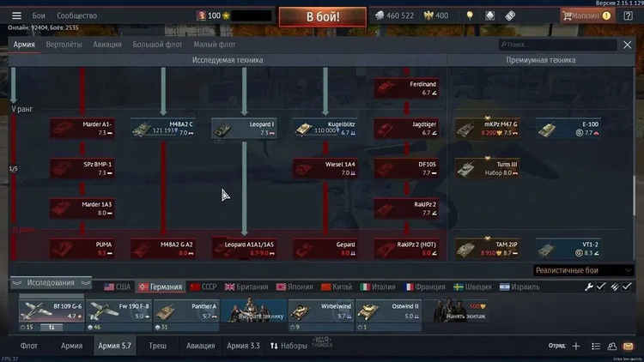The width and height of the screenshot is (644, 362).
Task: Open the Сообщество menu
Action: 76,15
